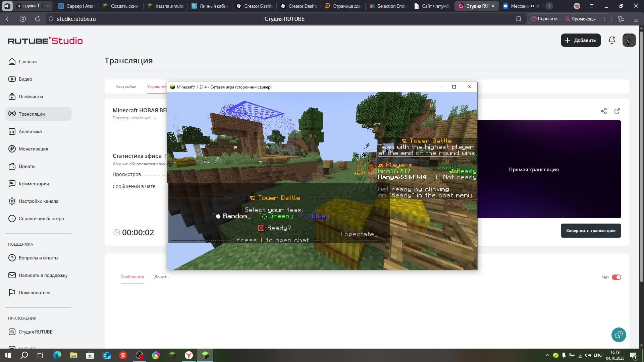Open Монетизация in the sidebar
The image size is (644, 362).
33,149
